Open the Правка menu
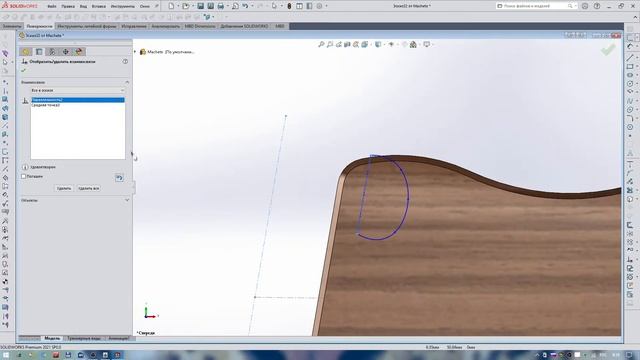 click(68, 6)
